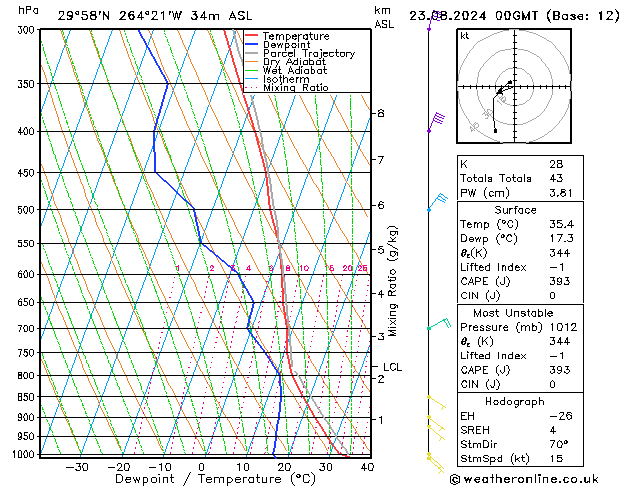Click the Most Unstable Lifted Index label
This screenshot has height=486, width=629.
493,356
